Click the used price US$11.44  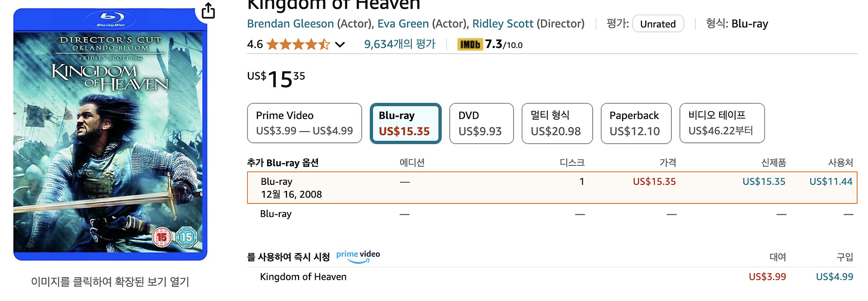830,182
